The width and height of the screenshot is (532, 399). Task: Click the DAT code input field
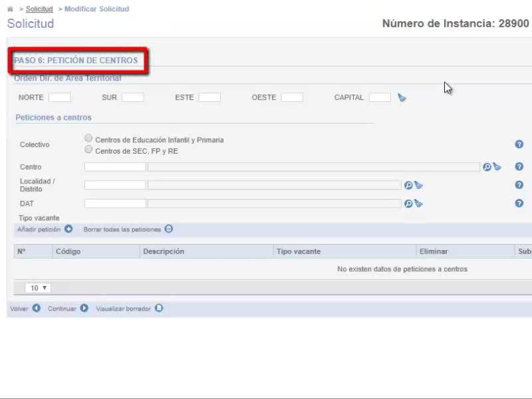coord(115,203)
